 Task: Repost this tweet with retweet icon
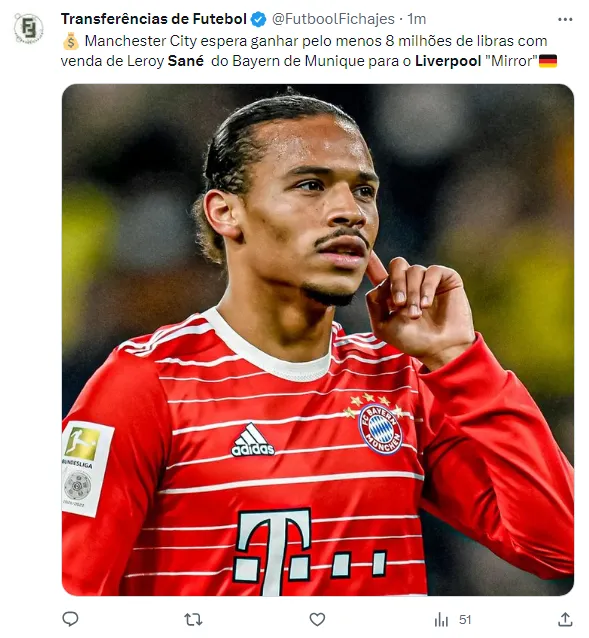193,620
